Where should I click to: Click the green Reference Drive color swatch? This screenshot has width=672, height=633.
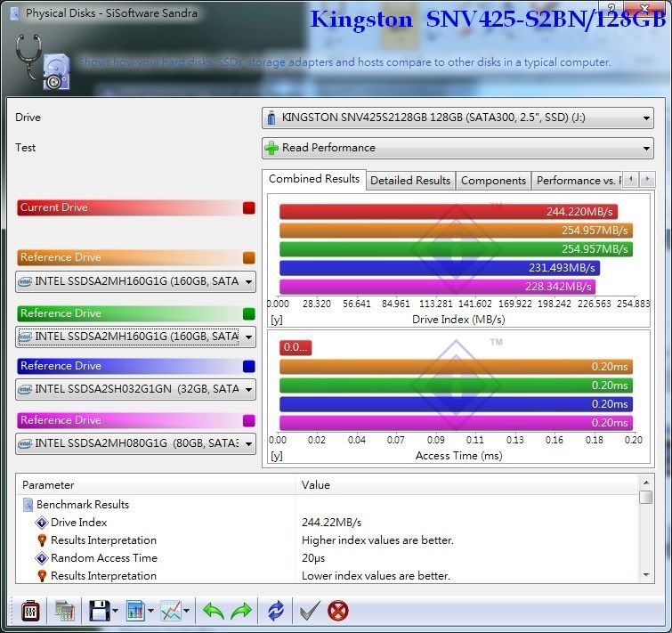249,313
